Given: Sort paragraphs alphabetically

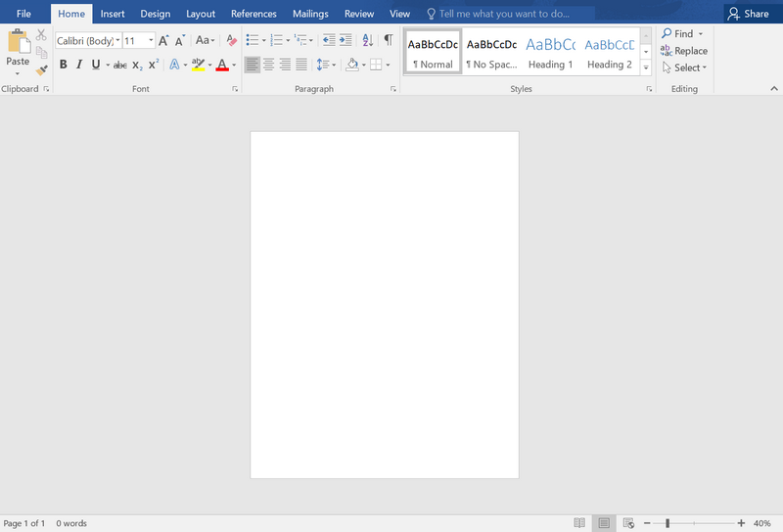Looking at the screenshot, I should click(368, 40).
